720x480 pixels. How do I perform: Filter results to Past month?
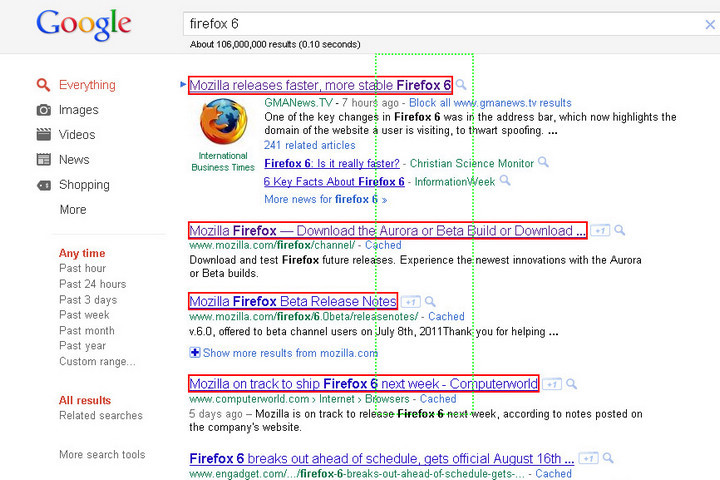click(x=87, y=331)
